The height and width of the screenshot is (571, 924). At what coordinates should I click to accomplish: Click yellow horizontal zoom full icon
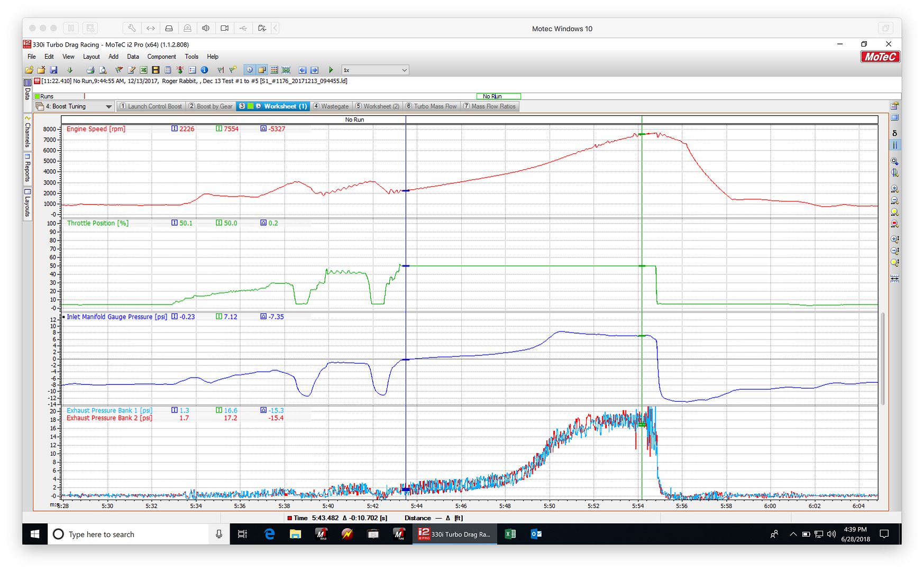[x=895, y=212]
